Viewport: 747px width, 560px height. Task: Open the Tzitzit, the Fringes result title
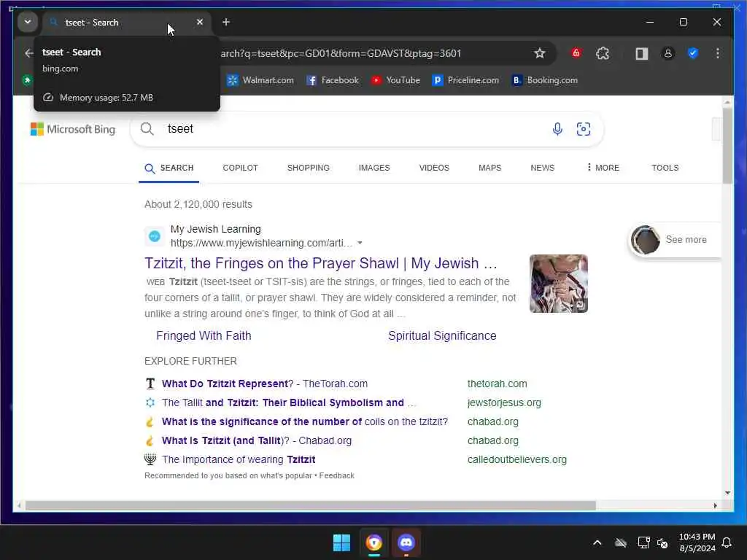coord(321,262)
